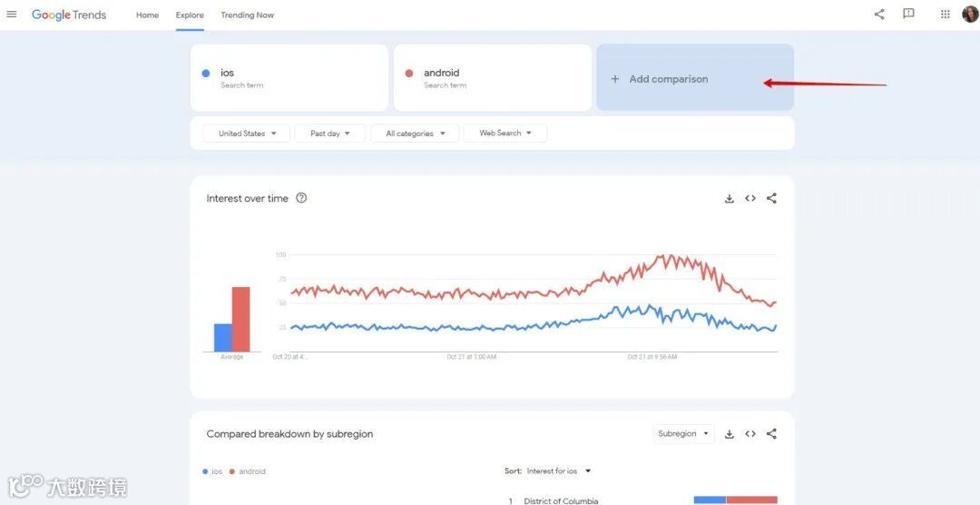Select the Explore tab

click(x=190, y=15)
